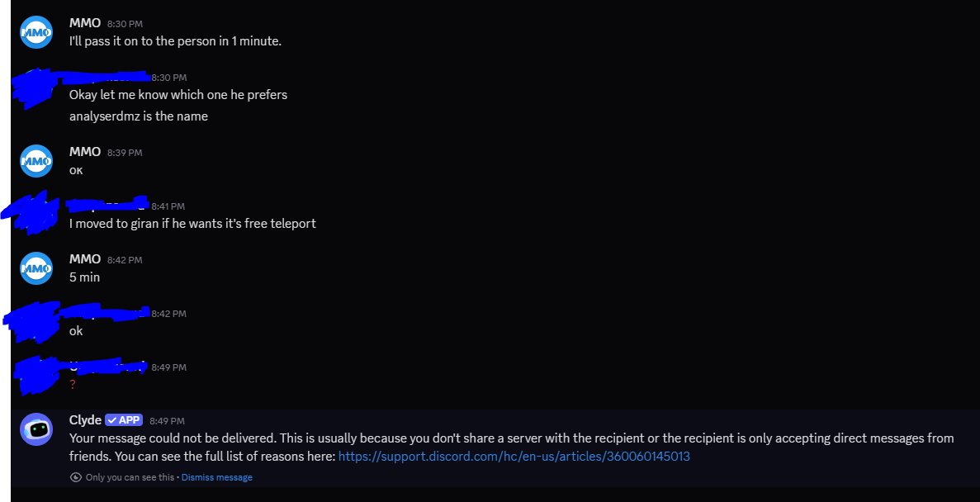
Task: Click the "analyserdmz is the name" message
Action: pos(139,116)
